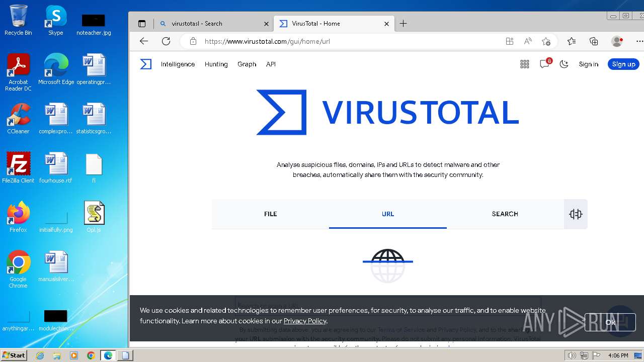644x362 pixels.
Task: Select the blank fl file icon
Action: point(94,167)
